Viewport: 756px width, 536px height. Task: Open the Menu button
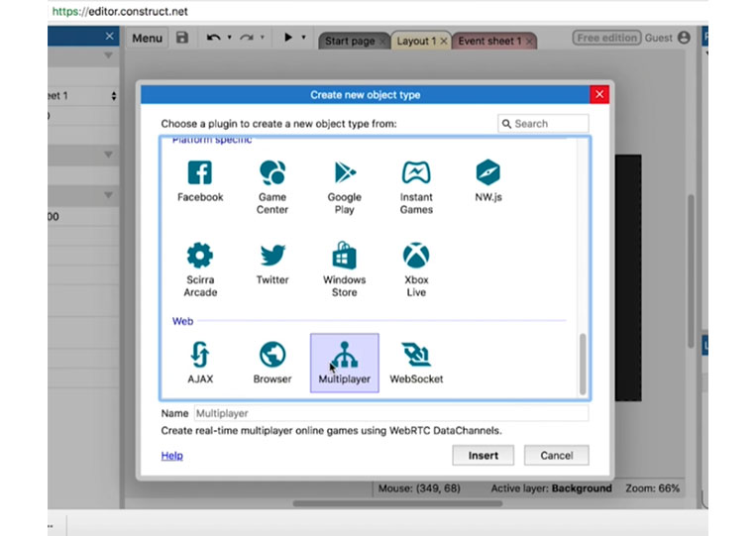[x=147, y=38]
